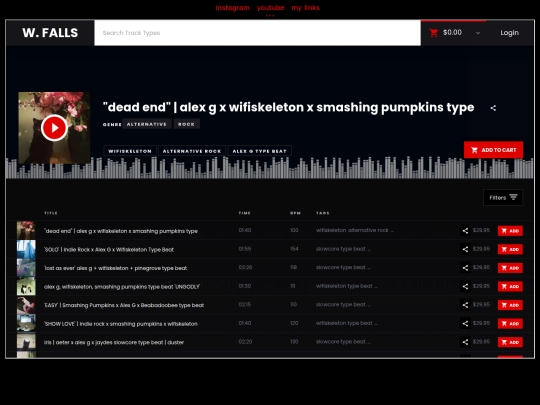Share the "dead end" row track
This screenshot has width=540, height=405.
click(465, 231)
